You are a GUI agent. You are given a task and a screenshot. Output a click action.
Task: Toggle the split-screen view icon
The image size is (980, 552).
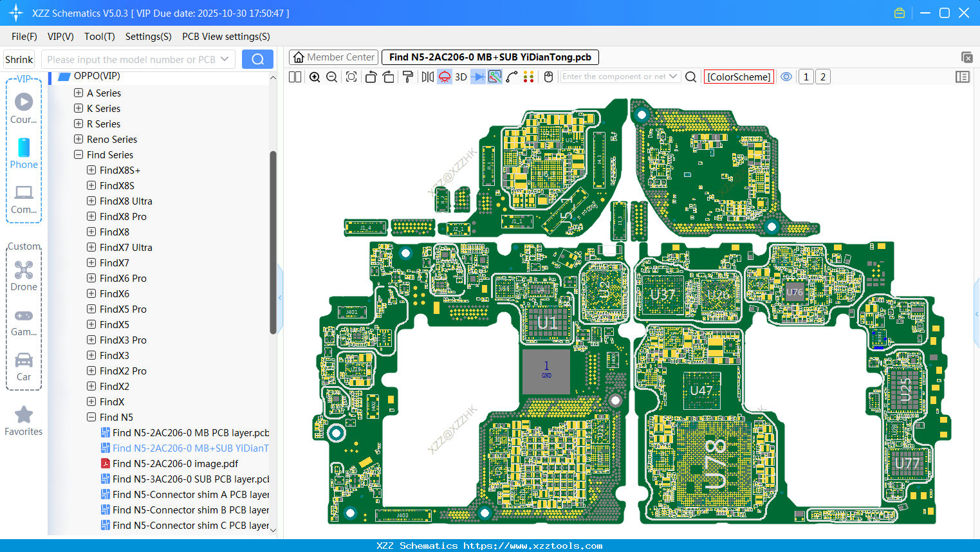click(x=294, y=77)
